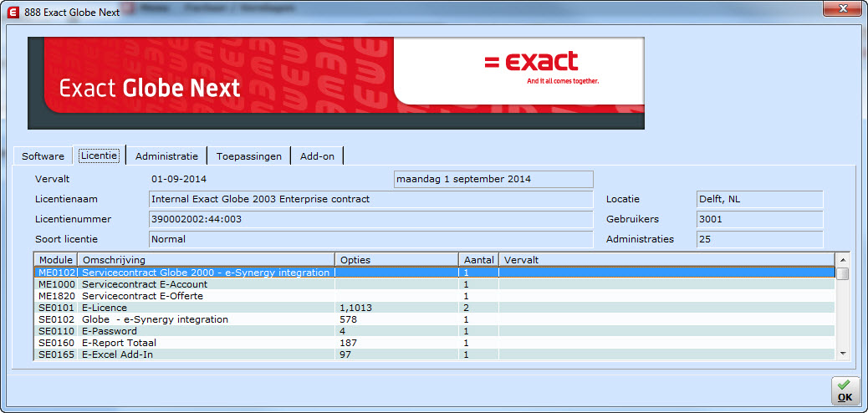Sort by the Aantal column header
Image resolution: width=868 pixels, height=413 pixels.
(479, 260)
